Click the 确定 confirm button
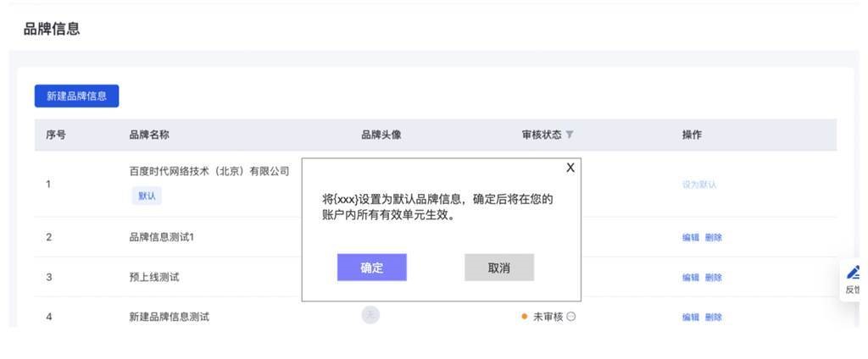Screen dimensions: 868x359 click(371, 268)
